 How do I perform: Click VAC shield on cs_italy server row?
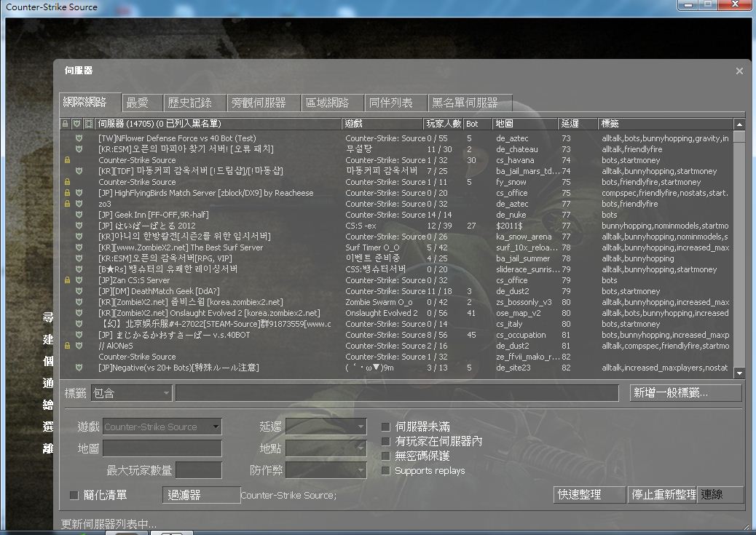pyautogui.click(x=79, y=324)
